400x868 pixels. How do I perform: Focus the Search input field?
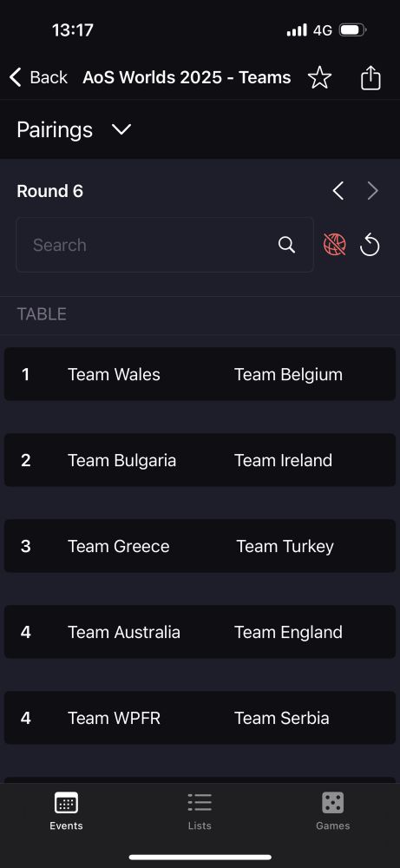point(165,245)
